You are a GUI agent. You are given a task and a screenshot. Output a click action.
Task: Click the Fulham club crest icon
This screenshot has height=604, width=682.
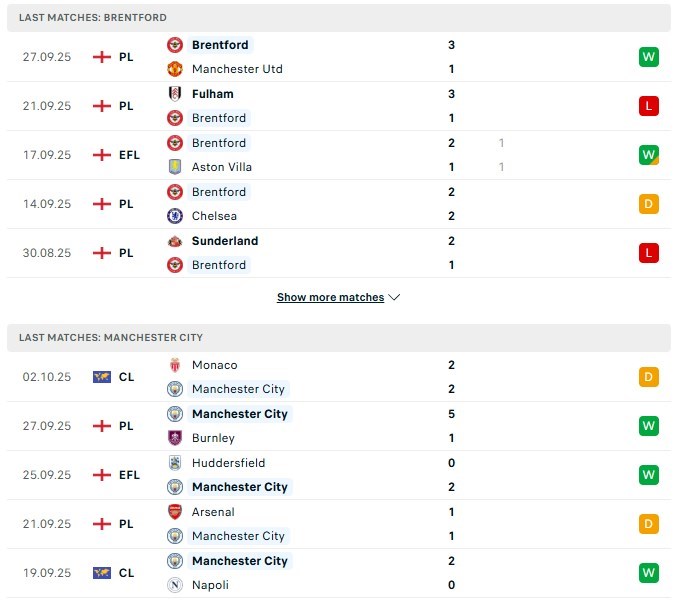coord(175,94)
